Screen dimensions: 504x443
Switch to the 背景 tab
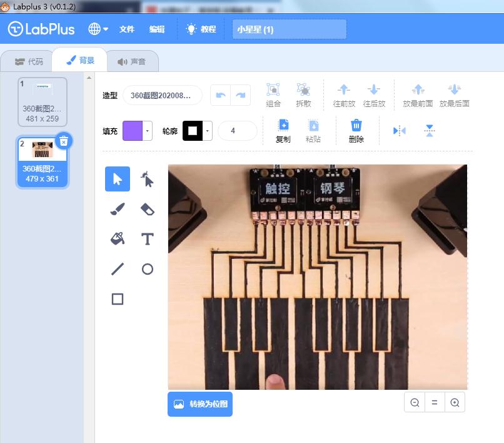point(79,60)
